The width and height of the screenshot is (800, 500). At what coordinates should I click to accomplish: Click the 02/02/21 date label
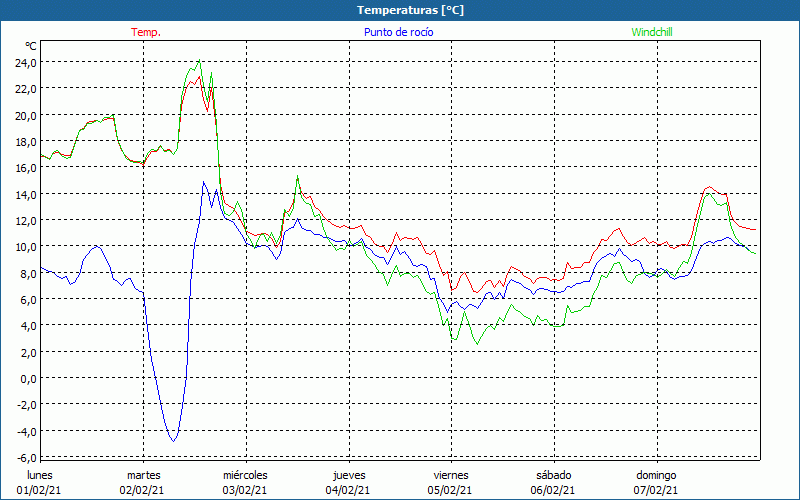(142, 490)
